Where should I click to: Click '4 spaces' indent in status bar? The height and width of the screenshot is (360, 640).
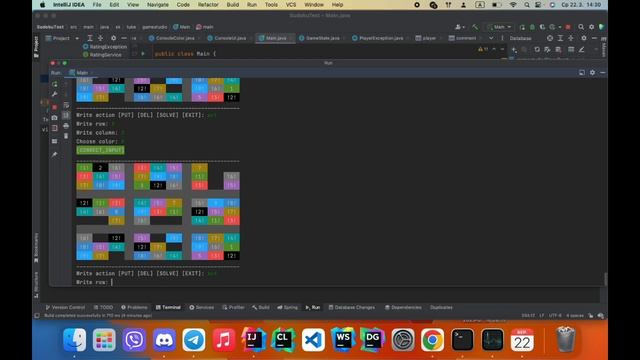(575, 316)
